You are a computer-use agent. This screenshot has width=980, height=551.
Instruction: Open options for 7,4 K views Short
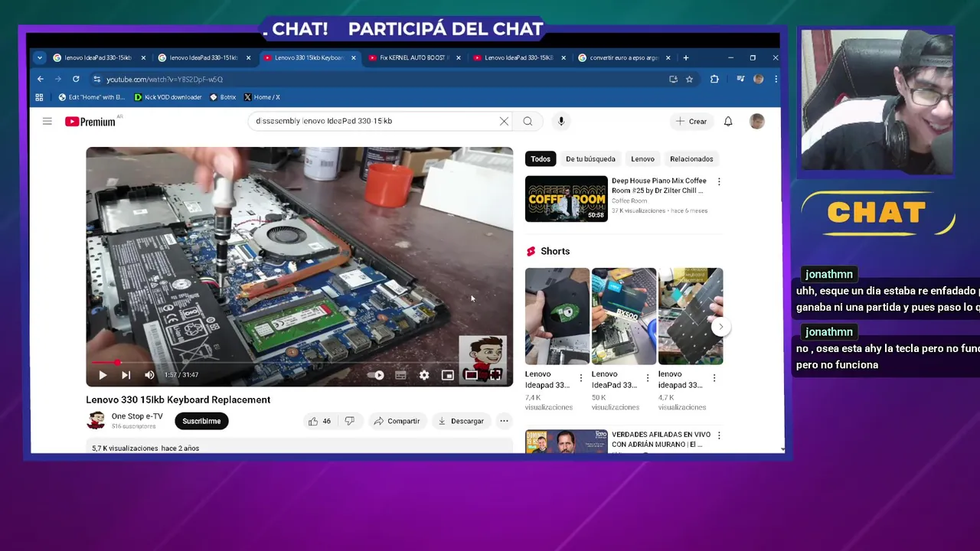pos(580,378)
